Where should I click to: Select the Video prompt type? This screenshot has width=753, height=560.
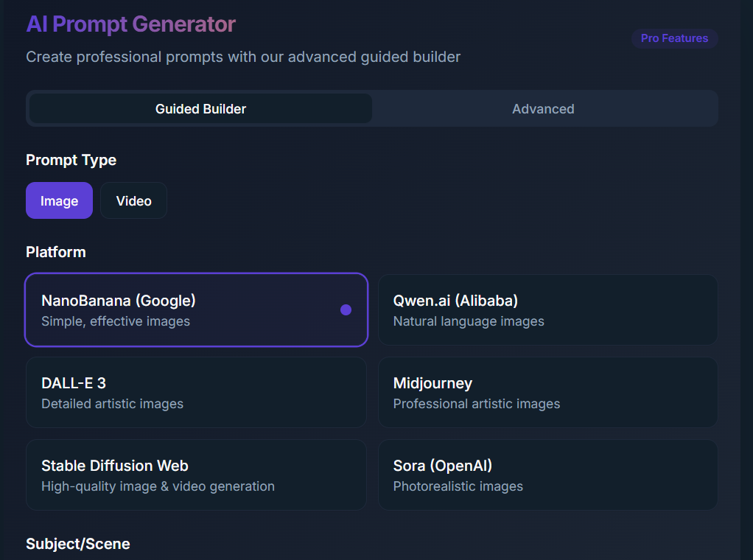[133, 200]
